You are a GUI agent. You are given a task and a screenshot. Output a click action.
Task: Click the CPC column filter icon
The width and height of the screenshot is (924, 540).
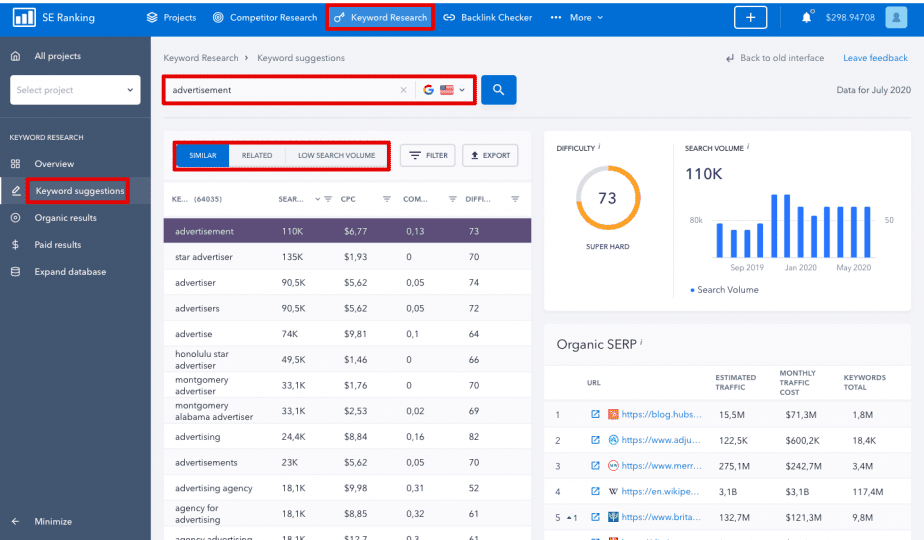tap(387, 199)
